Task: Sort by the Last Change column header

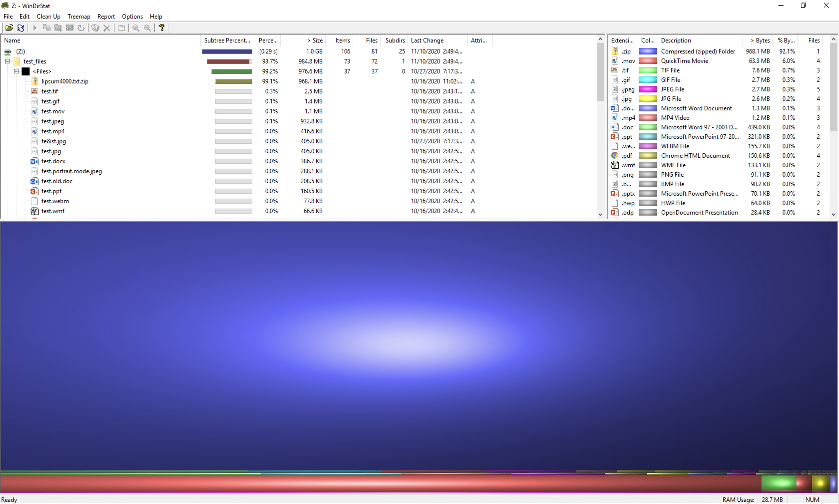Action: 438,40
